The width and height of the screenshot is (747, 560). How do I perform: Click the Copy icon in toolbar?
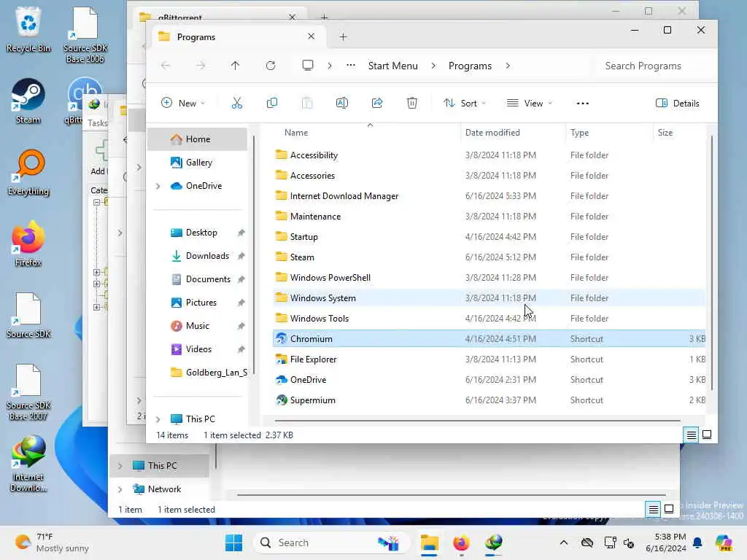coord(272,103)
